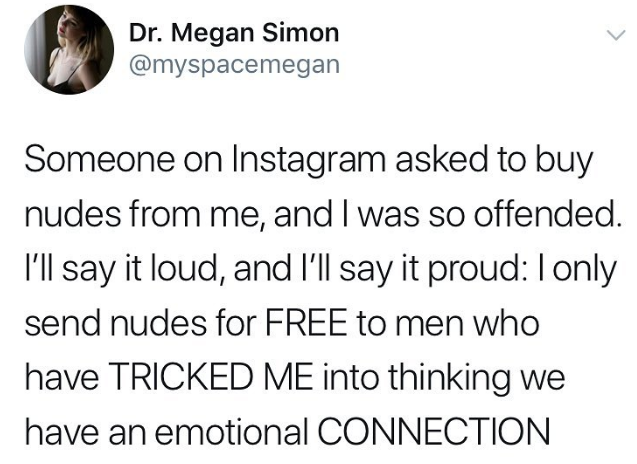Open the Dr. Megan Simon display name

[235, 33]
